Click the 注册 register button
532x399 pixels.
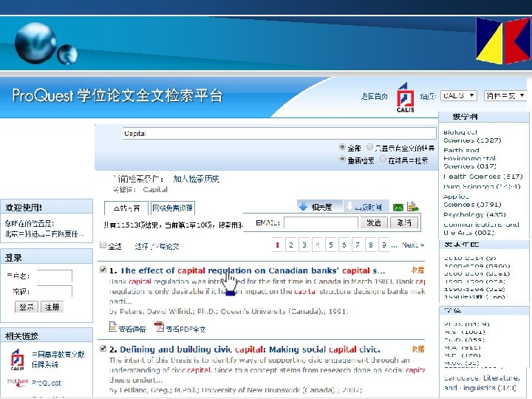coord(52,307)
